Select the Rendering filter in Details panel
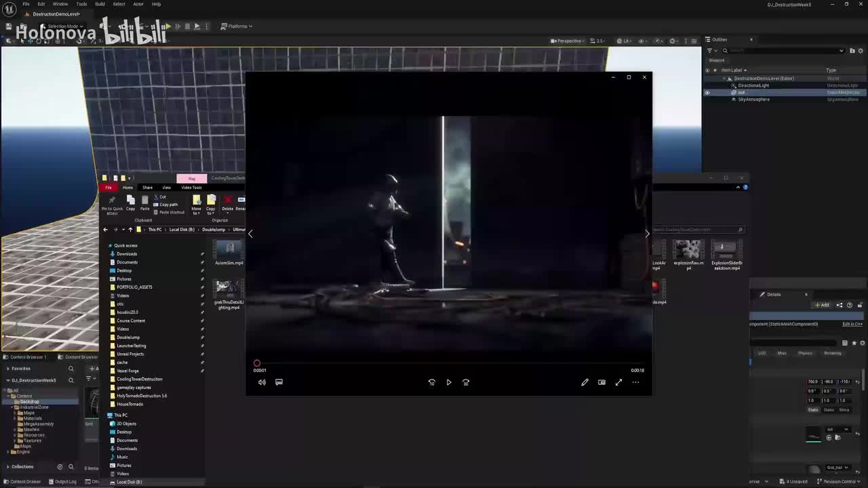The height and width of the screenshot is (488, 868). pyautogui.click(x=833, y=353)
